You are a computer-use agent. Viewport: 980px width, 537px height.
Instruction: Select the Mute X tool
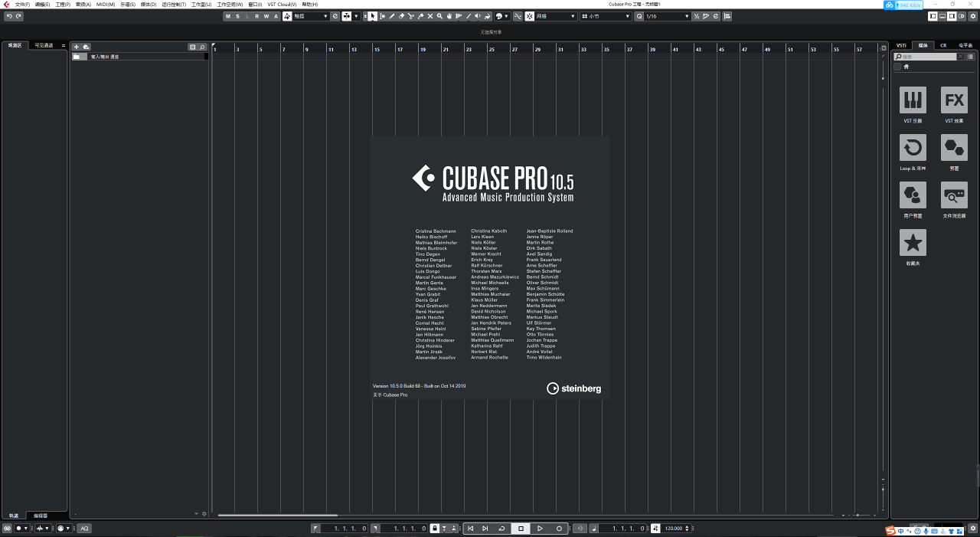point(430,16)
